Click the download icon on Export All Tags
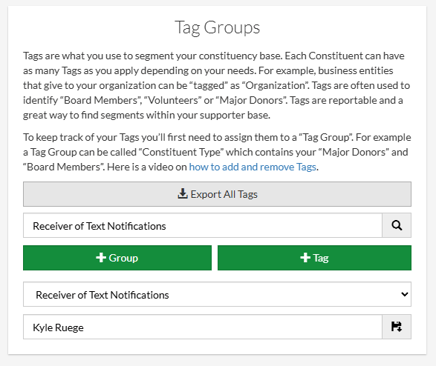 [182, 194]
